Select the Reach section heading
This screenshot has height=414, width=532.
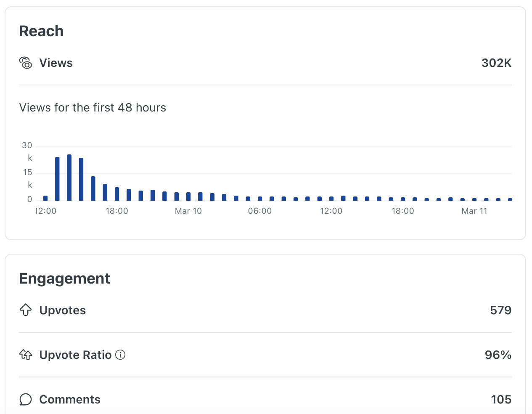click(x=41, y=31)
